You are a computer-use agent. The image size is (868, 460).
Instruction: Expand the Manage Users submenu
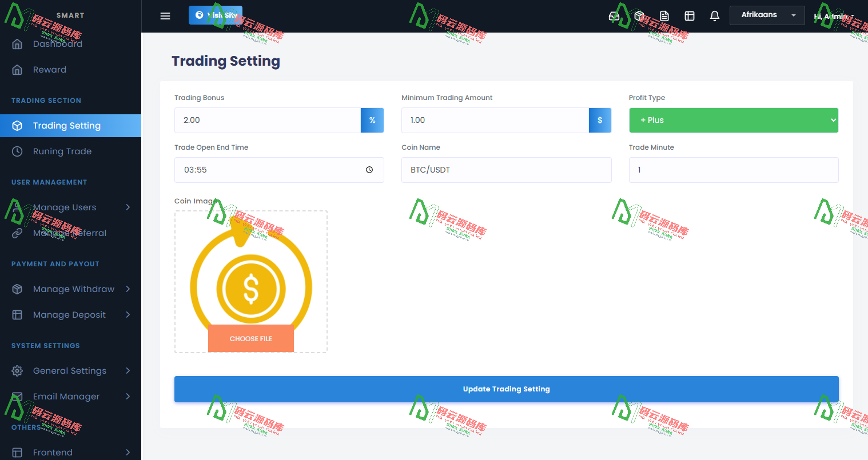click(128, 207)
